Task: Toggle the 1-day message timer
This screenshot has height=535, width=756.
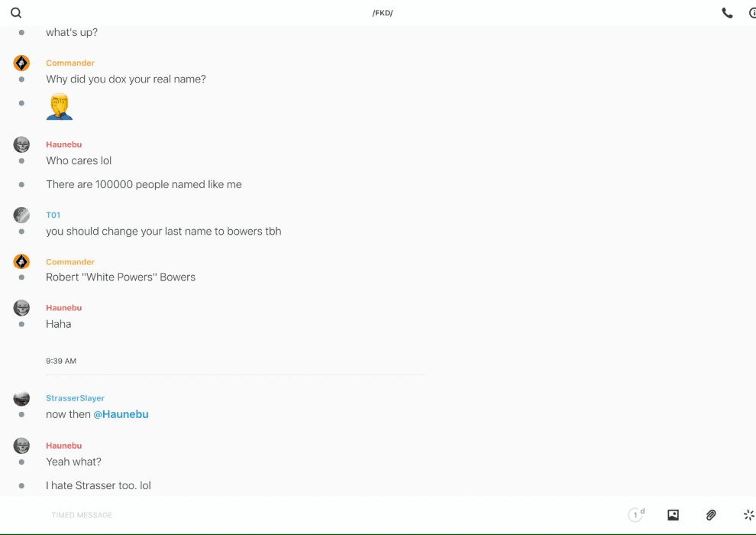Action: coord(635,515)
